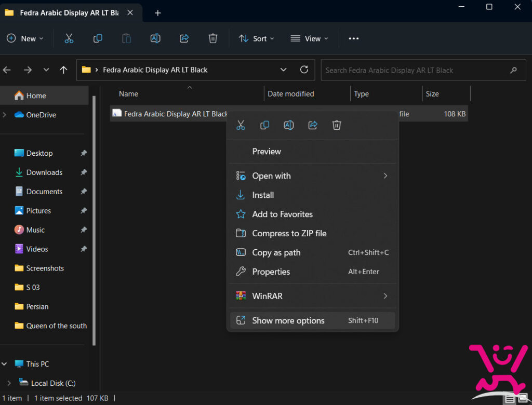Image resolution: width=532 pixels, height=405 pixels.
Task: Go up one folder level
Action: [x=63, y=70]
